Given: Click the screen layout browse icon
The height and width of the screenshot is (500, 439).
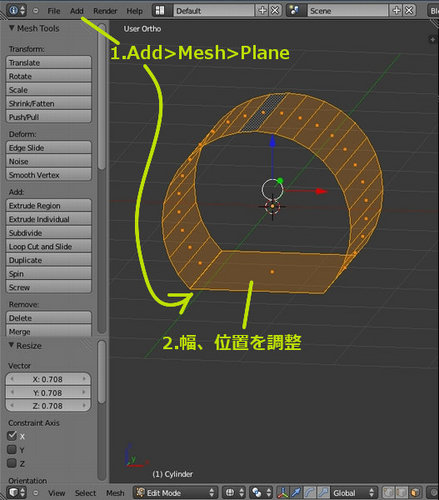Looking at the screenshot, I should click(x=161, y=11).
